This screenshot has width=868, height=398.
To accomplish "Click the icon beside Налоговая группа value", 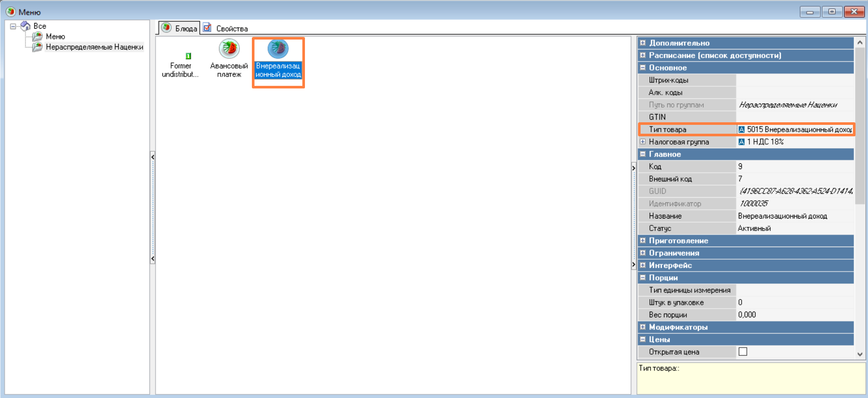I will click(742, 142).
